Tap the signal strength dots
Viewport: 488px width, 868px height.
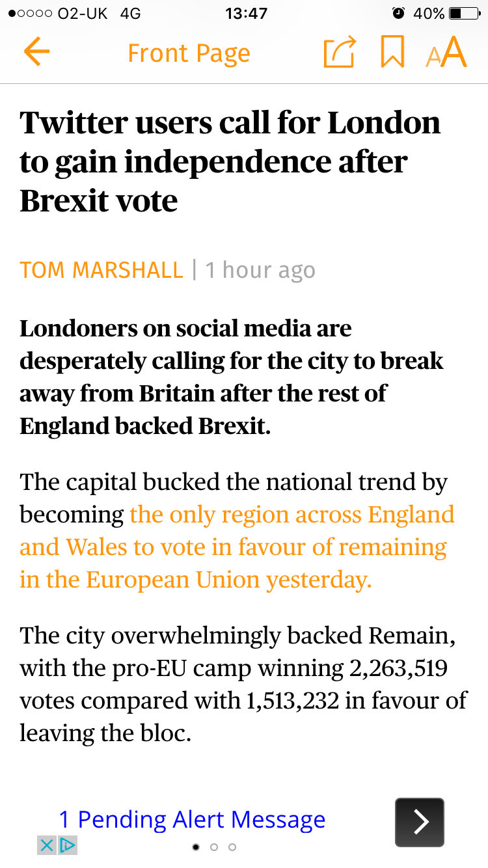[30, 13]
